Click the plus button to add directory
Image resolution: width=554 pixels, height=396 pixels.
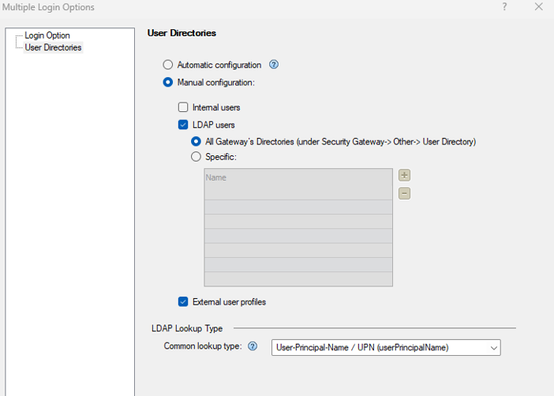coord(404,175)
